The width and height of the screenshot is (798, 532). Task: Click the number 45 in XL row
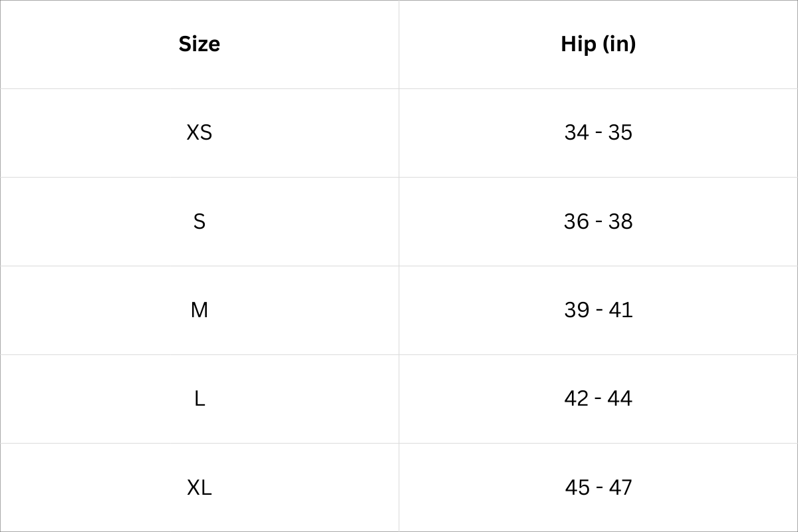click(577, 487)
